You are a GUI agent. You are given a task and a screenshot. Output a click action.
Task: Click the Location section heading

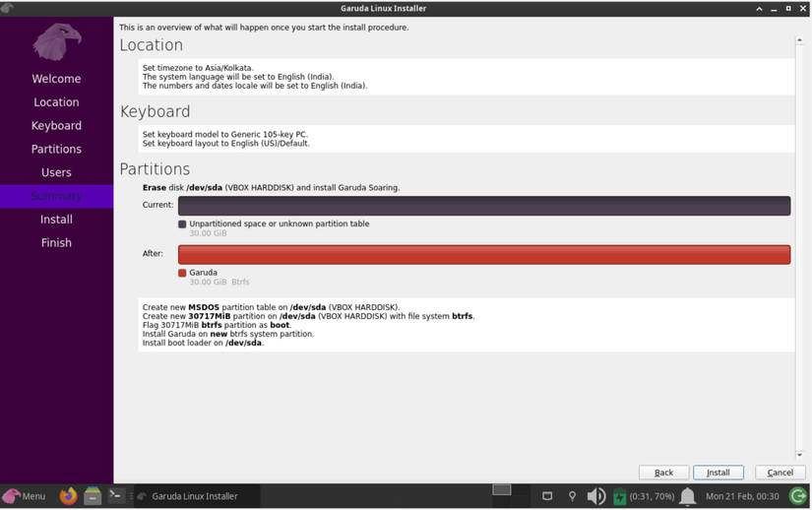tap(152, 45)
